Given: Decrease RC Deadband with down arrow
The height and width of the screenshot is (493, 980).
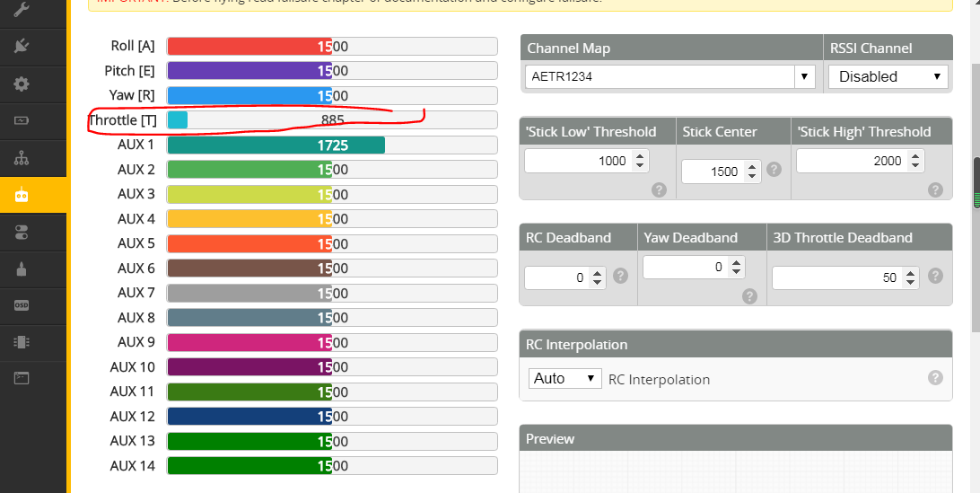Looking at the screenshot, I should 598,283.
